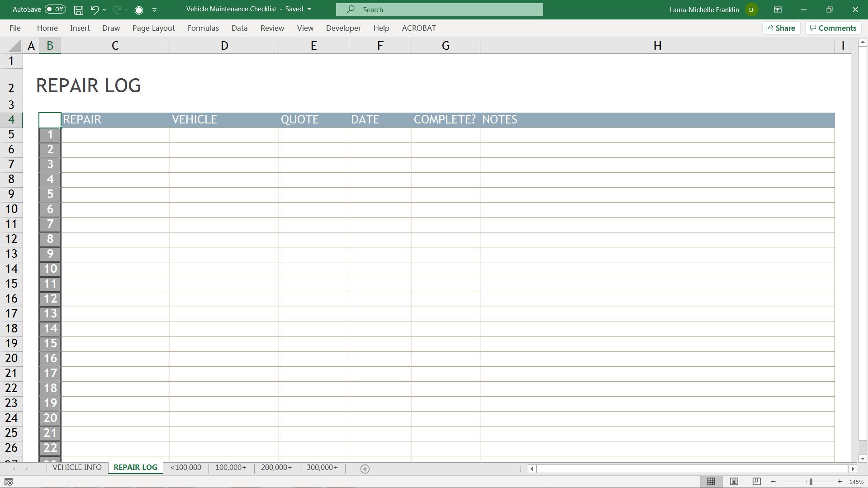Click the user name Laura-Michelle Franklin
Image resolution: width=868 pixels, height=488 pixels.
tap(704, 9)
